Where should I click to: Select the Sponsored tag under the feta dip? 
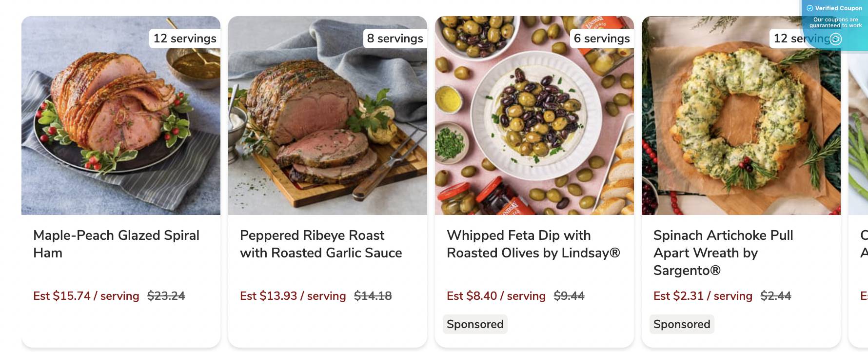click(x=475, y=324)
